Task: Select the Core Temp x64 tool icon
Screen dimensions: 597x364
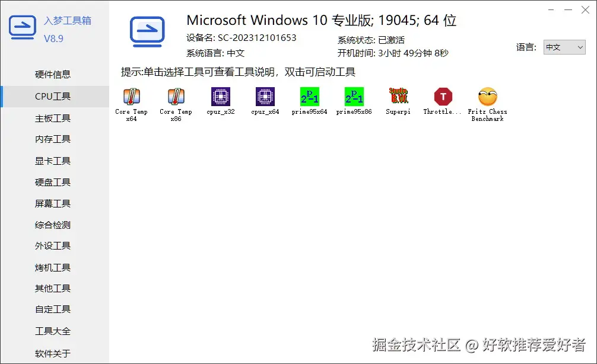Action: [131, 97]
